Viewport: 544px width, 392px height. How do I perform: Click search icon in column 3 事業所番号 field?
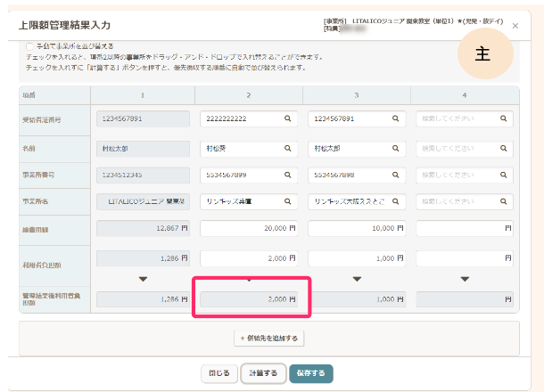click(396, 175)
